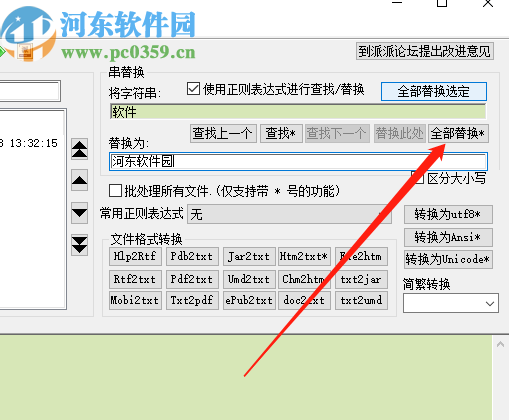Click the Htm2txt* conversion button

(x=304, y=256)
